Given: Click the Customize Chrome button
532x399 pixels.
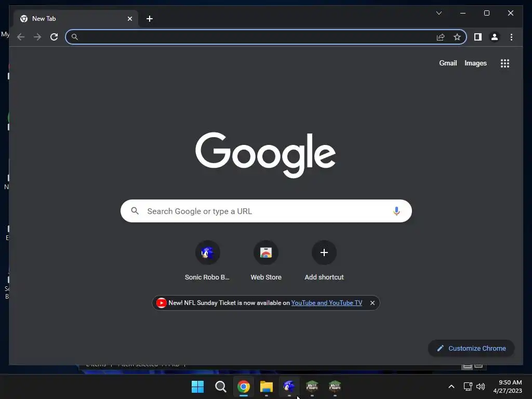Looking at the screenshot, I should [x=471, y=349].
